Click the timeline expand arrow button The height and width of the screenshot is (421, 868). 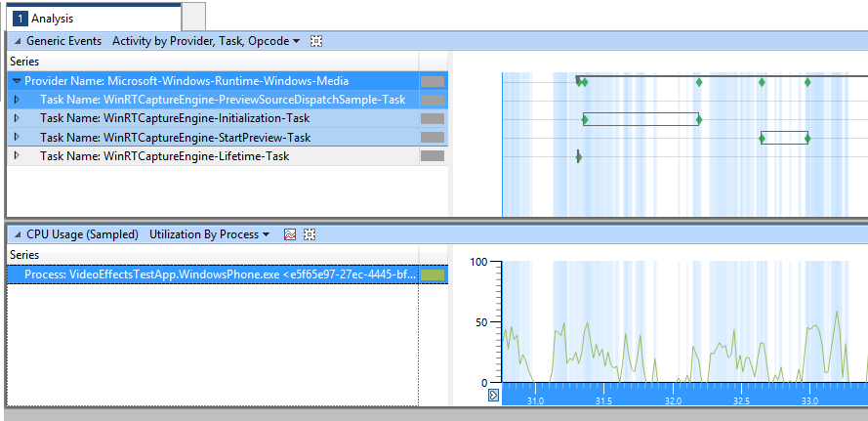coord(494,395)
